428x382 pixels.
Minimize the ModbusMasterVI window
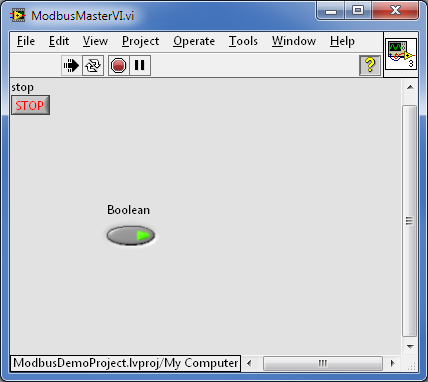point(330,11)
